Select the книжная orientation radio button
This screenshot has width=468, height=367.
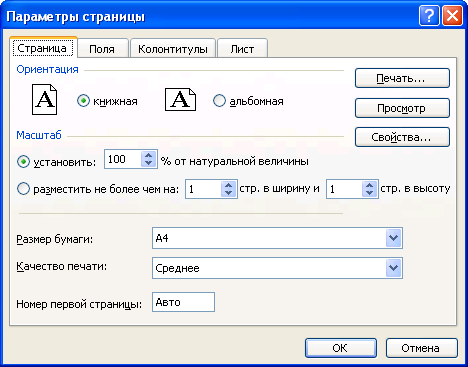(x=83, y=101)
